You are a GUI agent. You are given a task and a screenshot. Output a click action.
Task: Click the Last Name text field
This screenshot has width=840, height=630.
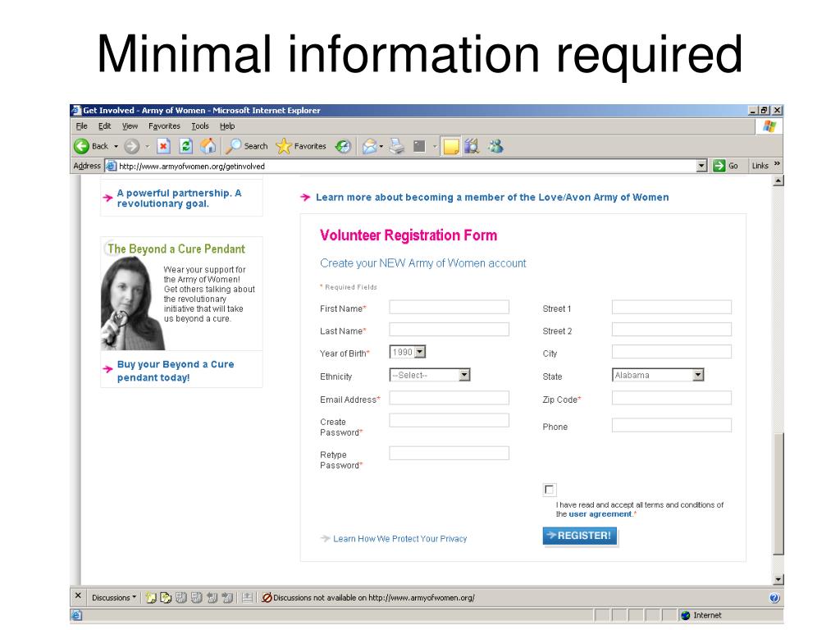pos(449,330)
